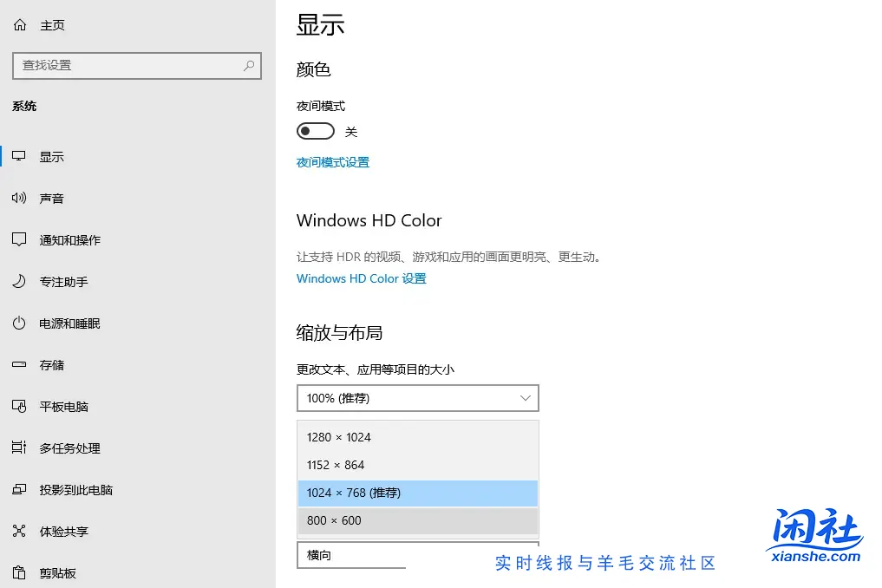This screenshot has height=588, width=882.
Task: Open 存储 settings
Action: coord(50,364)
